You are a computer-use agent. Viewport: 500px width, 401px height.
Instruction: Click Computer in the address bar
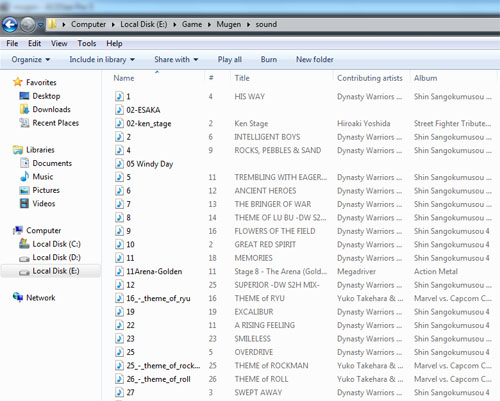click(x=88, y=24)
